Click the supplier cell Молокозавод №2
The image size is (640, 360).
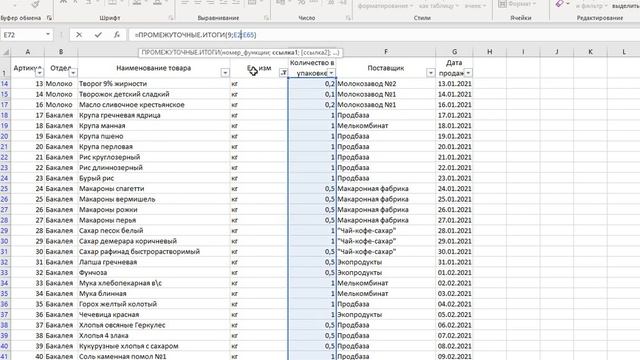(x=386, y=84)
